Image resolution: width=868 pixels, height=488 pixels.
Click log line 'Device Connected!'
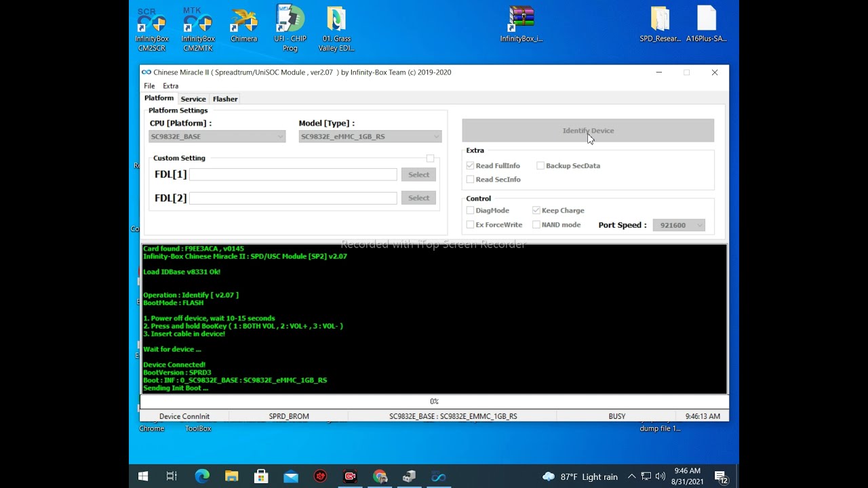tap(174, 365)
